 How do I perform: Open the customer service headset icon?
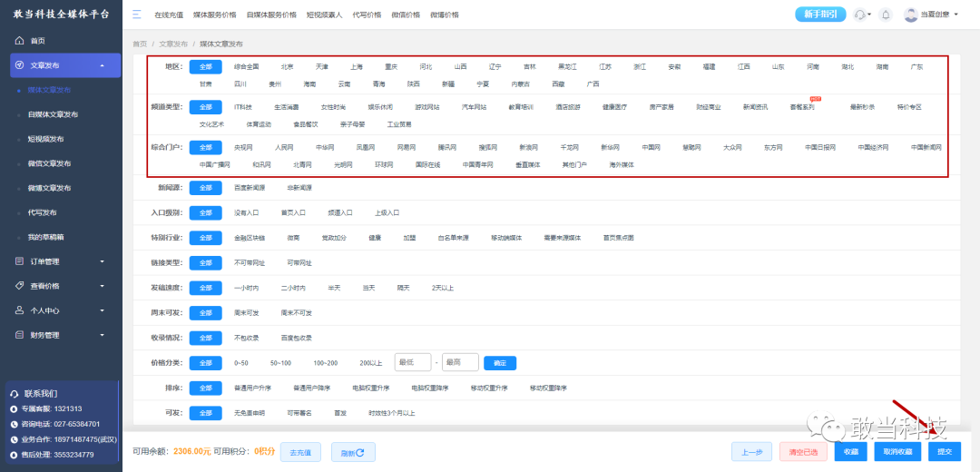[860, 15]
